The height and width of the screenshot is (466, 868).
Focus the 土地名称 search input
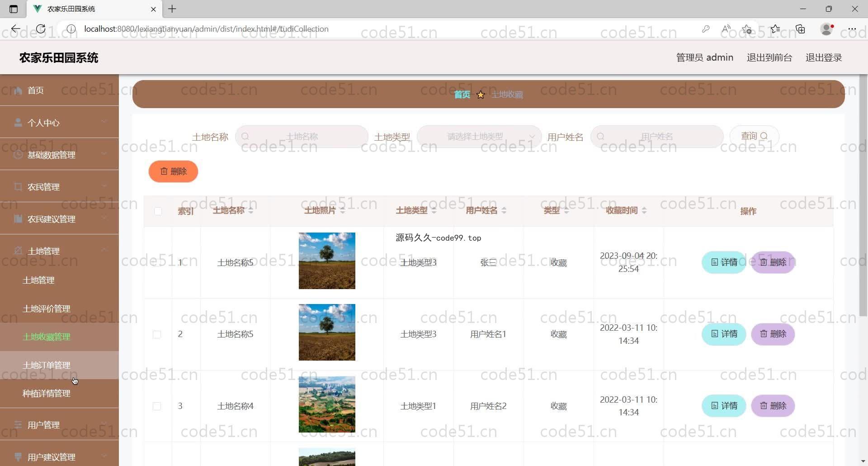302,136
